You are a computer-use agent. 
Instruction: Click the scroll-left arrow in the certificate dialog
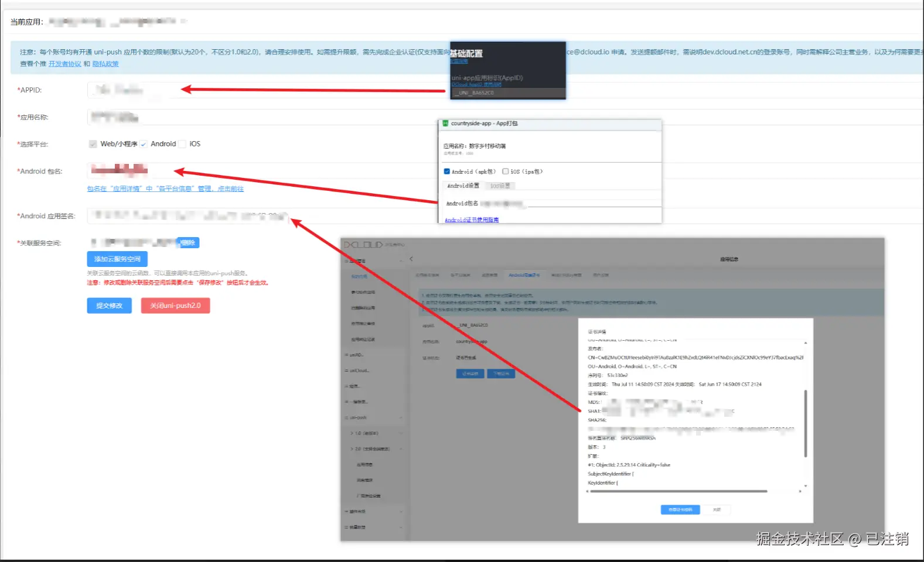[588, 491]
